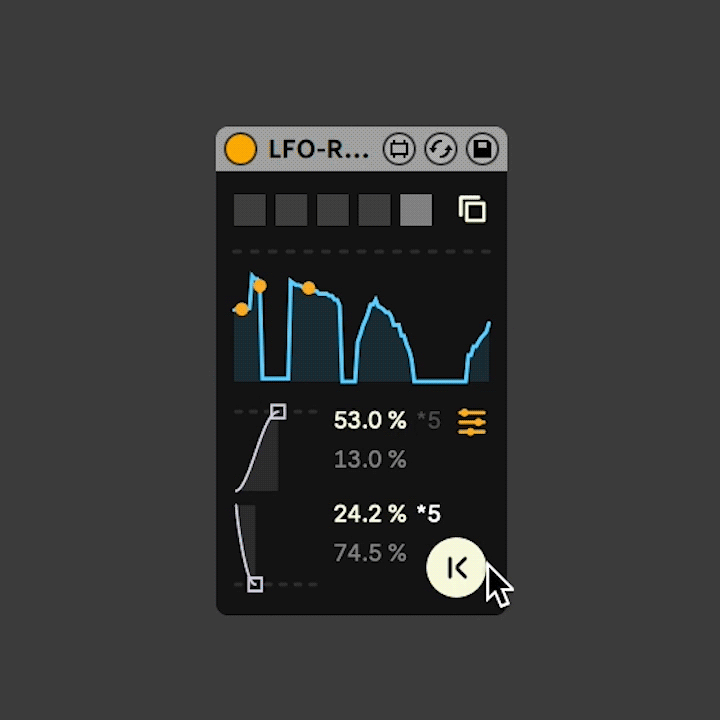The image size is (720, 720).
Task: Select the highlighted fifth pattern slot
Action: click(416, 210)
